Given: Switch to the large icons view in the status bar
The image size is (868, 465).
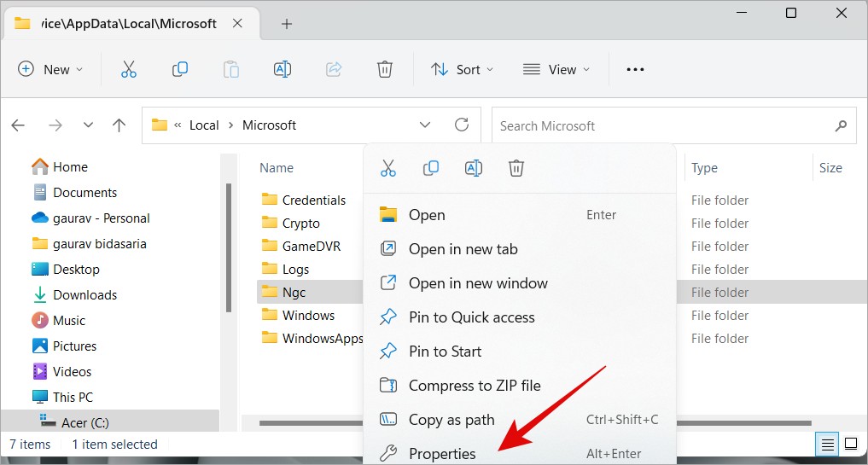Looking at the screenshot, I should [x=852, y=444].
